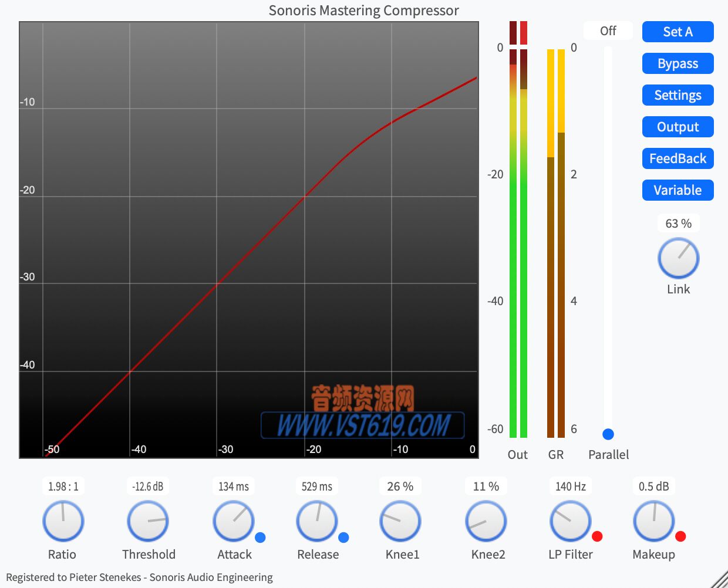Click the Attack knob
728x588 pixels.
point(232,521)
